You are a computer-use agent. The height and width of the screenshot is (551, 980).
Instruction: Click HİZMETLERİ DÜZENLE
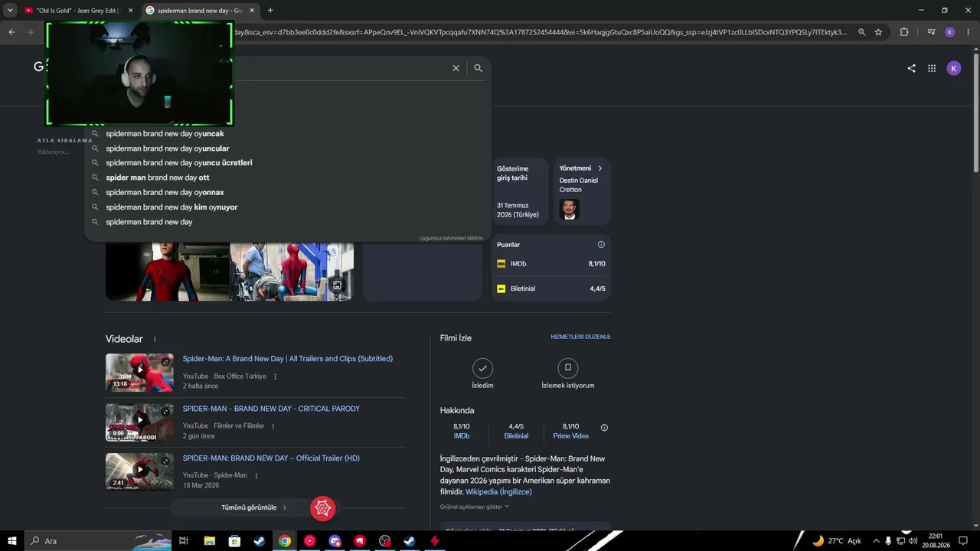click(580, 337)
